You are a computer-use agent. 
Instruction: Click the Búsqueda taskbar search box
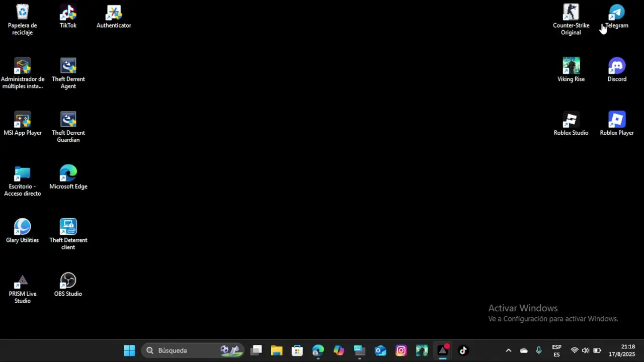(x=193, y=350)
